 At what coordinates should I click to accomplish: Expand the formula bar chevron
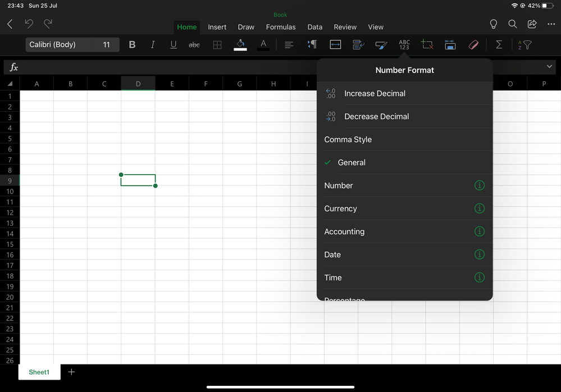pos(549,66)
